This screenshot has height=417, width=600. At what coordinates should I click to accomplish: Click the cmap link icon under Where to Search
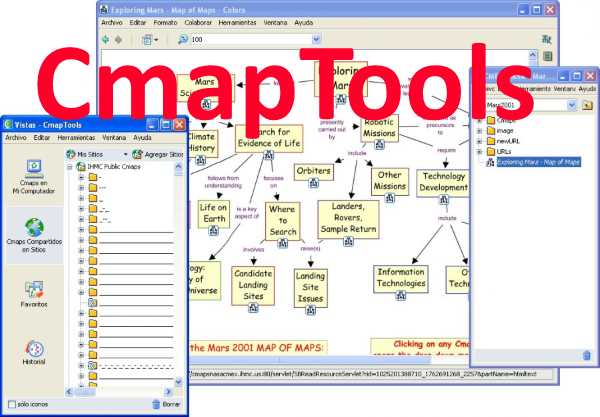282,243
